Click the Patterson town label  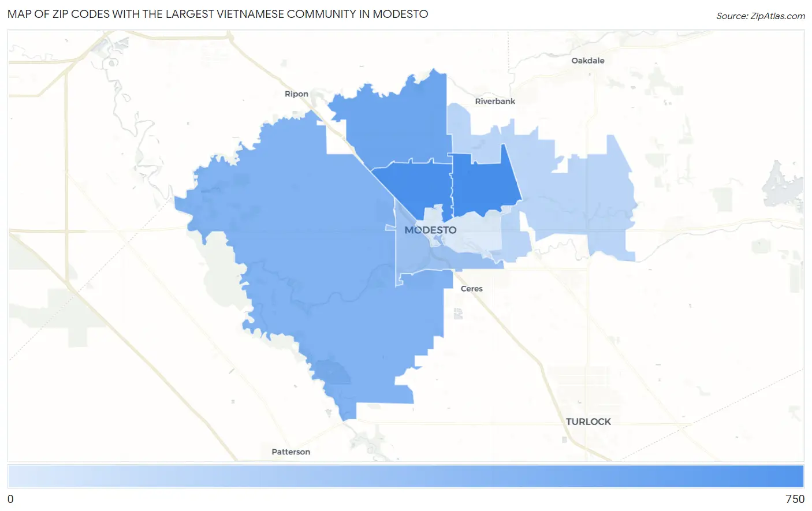pyautogui.click(x=291, y=452)
